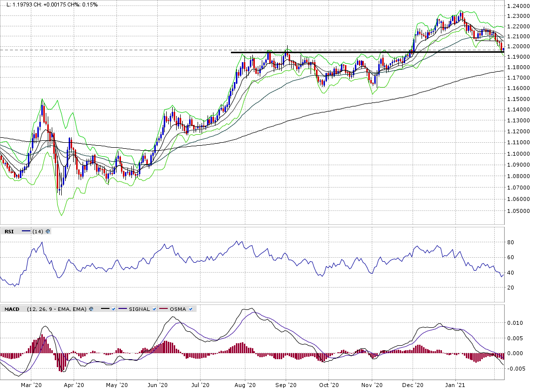Click the RSI panel title label

click(x=9, y=231)
